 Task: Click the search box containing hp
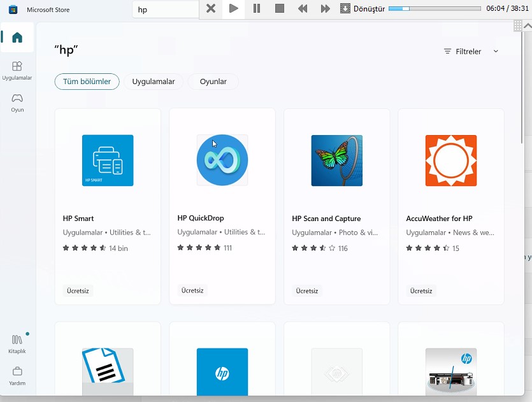166,10
